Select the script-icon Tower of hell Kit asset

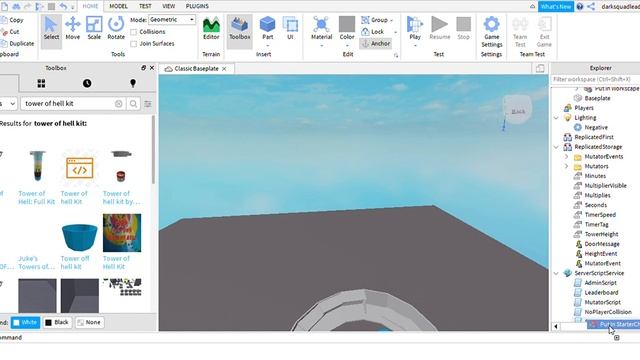point(79,178)
